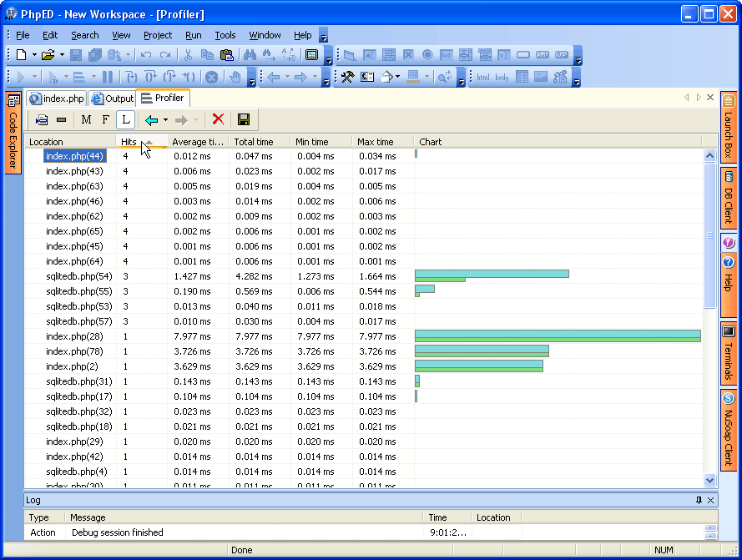This screenshot has width=742, height=560.
Task: Click the Paste clipboard icon
Action: pyautogui.click(x=226, y=55)
